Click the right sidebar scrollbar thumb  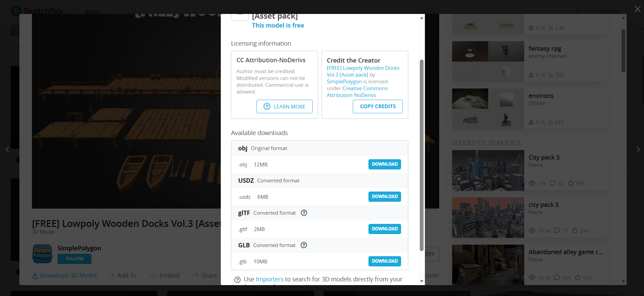[623, 51]
